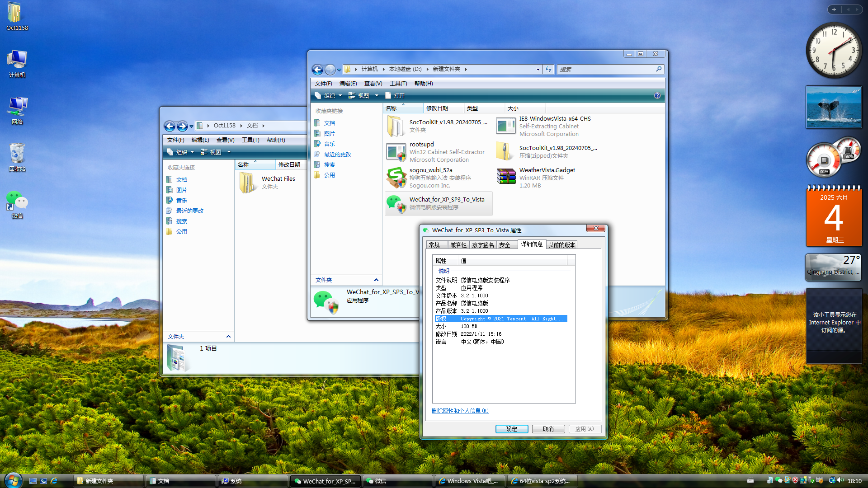
Task: Go back in the 新建文件夹 Explorer window
Action: pos(318,70)
